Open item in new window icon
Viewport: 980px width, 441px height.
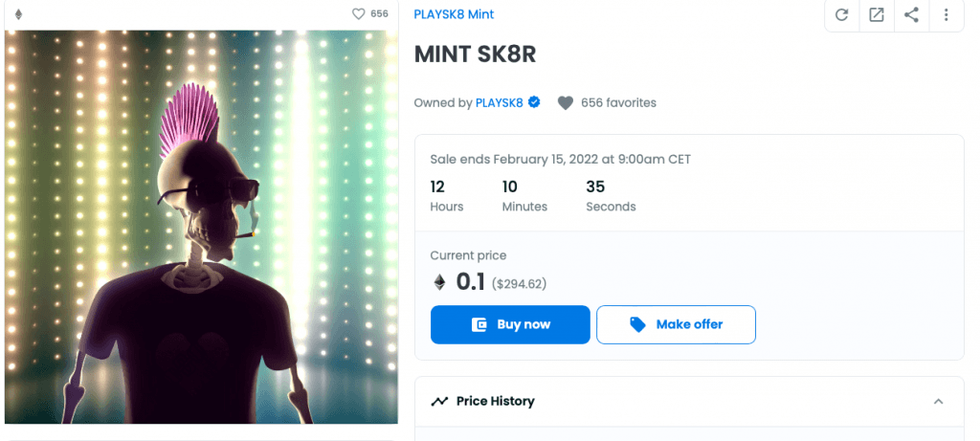(877, 15)
